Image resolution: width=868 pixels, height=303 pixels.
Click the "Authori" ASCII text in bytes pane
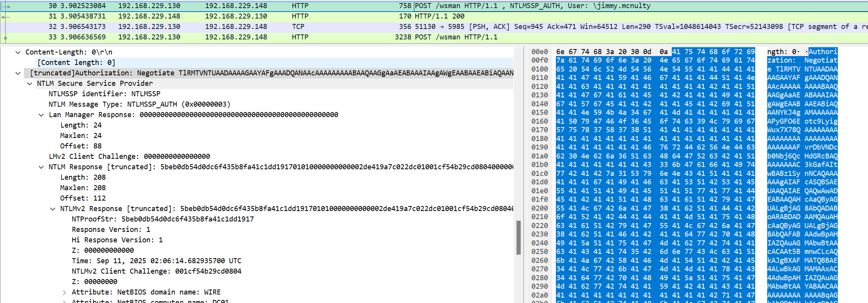[823, 52]
